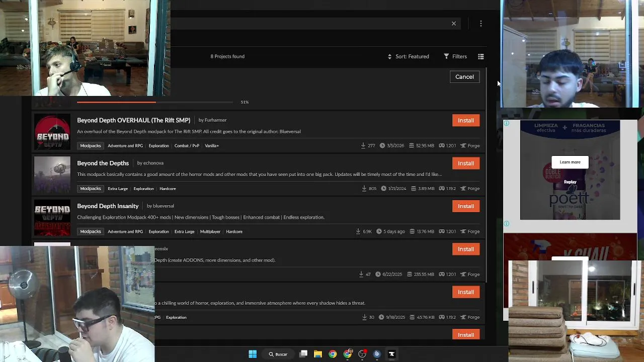Click download icon showing 30
Screen dimensions: 644x362
pyautogui.click(x=364, y=317)
